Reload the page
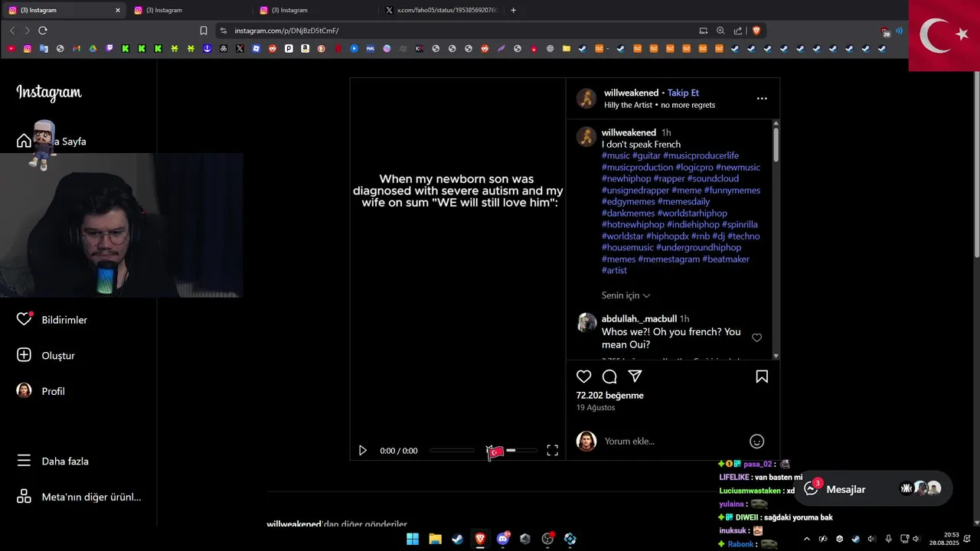980x551 pixels. point(43,31)
